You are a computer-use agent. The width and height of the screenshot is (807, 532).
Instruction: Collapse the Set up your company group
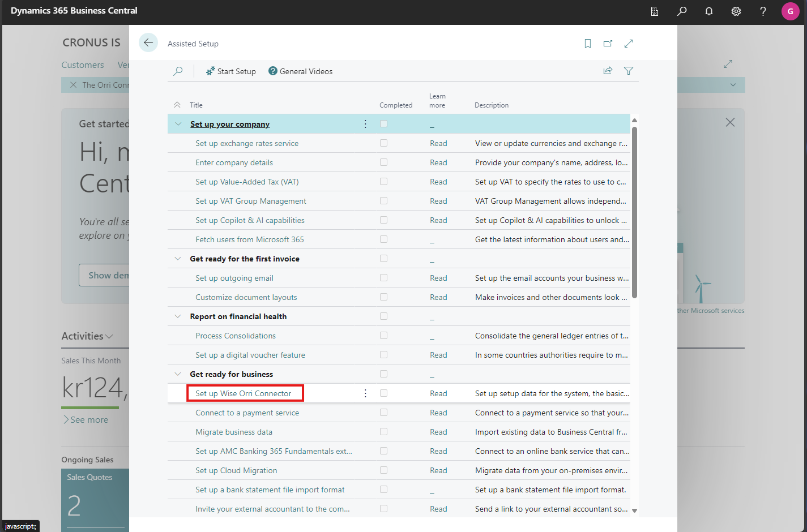(x=178, y=124)
